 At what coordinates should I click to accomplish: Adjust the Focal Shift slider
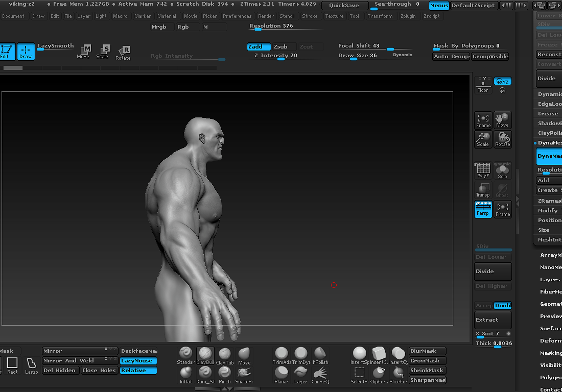[x=375, y=46]
